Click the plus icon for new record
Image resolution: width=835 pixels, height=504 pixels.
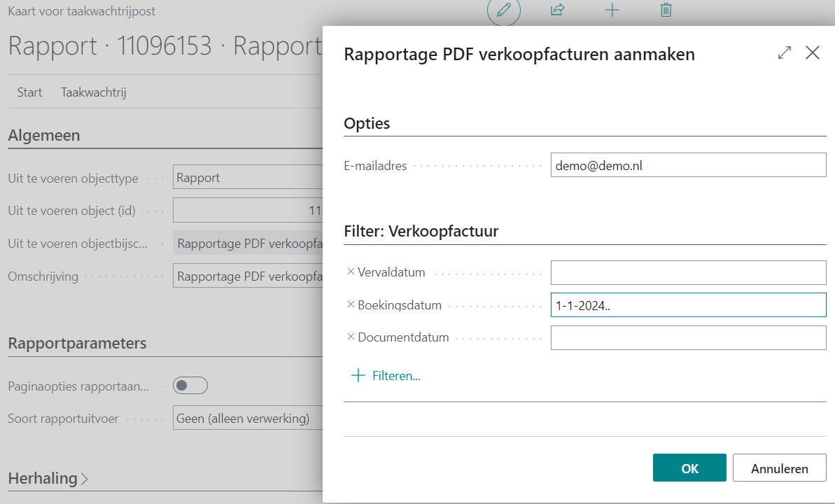coord(612,10)
